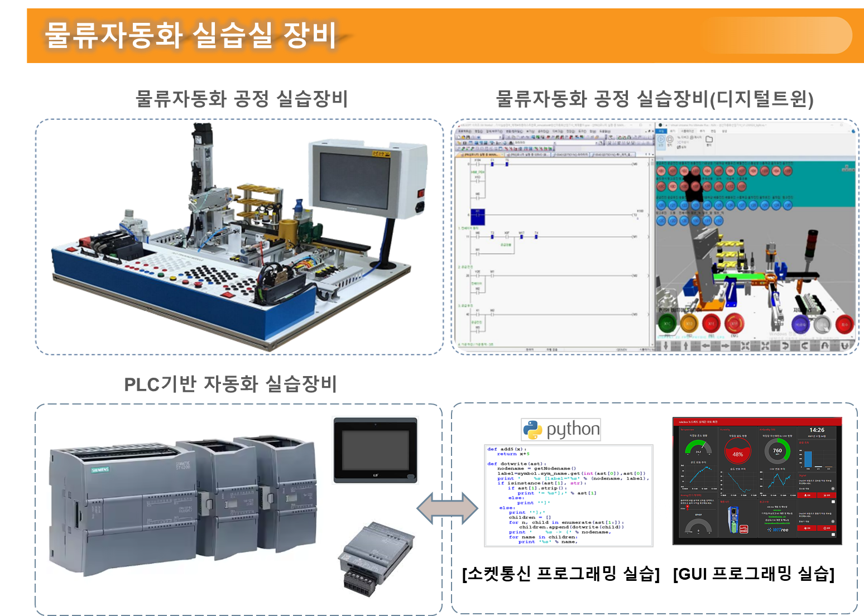Click the humidity gauge showing 48%
The image size is (864, 616).
pos(738,451)
